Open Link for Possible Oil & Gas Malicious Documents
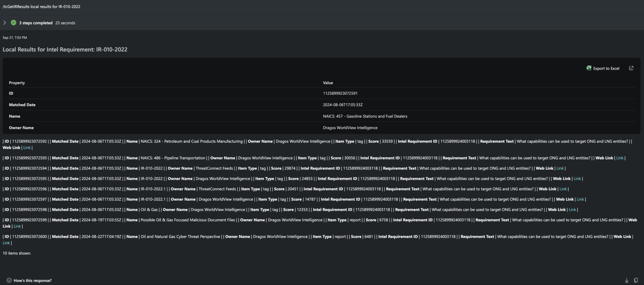Screen dimensions: 644x285 [17, 226]
